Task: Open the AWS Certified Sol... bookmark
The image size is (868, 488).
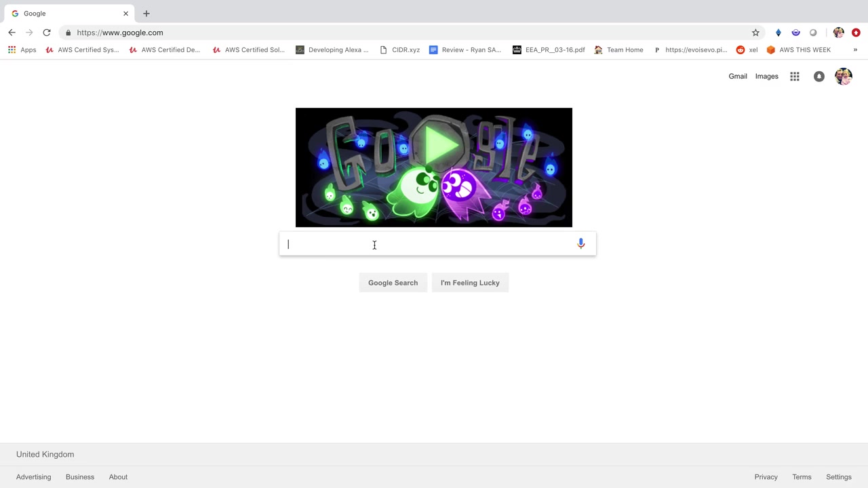Action: [x=248, y=49]
